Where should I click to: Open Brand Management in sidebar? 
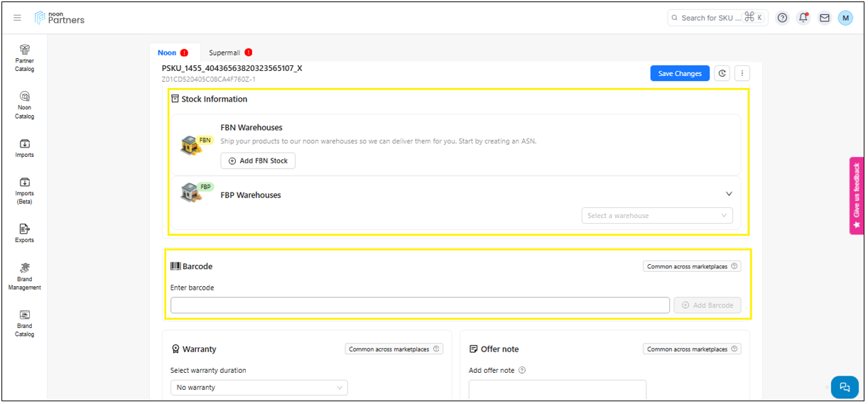pos(25,276)
